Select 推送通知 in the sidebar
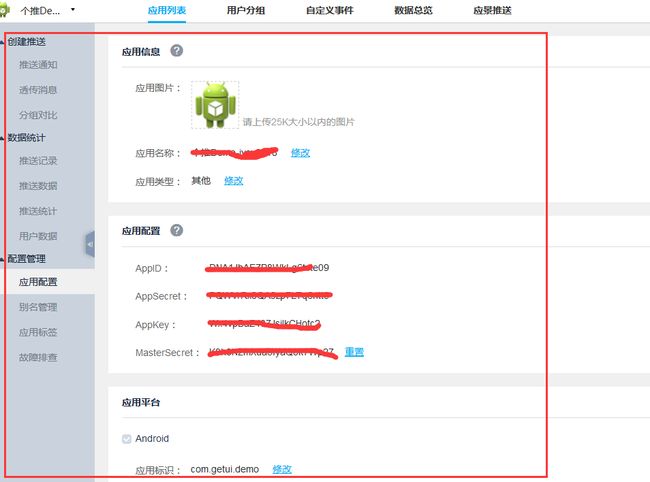Viewport: 650px width, 482px height. click(38, 65)
